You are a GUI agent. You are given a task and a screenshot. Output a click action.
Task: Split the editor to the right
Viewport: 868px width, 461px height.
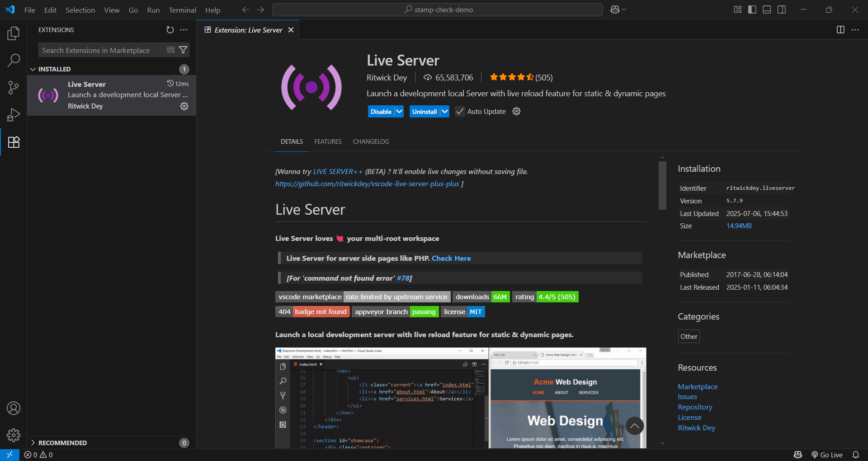(x=840, y=30)
